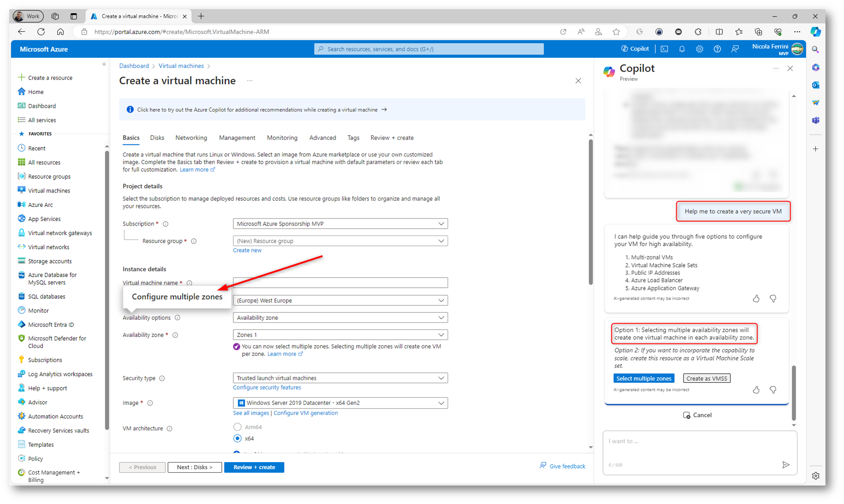Screen dimensions: 844x504
Task: Open Copilot from the Azure header
Action: (635, 49)
